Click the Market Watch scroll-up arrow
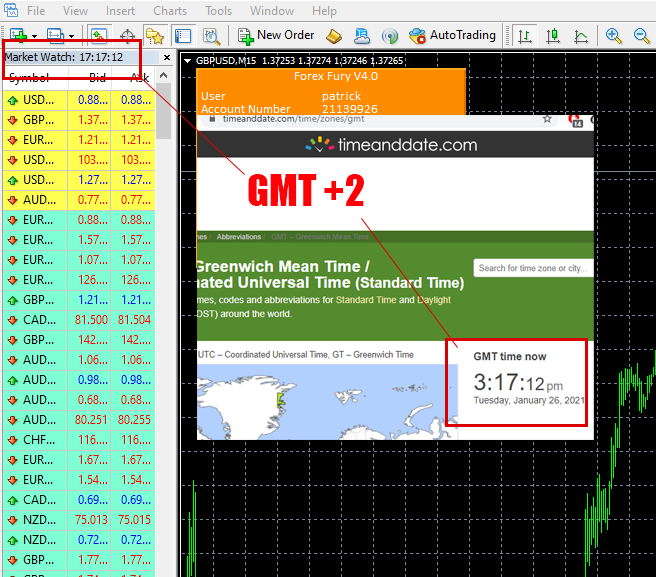The width and height of the screenshot is (656, 577). [164, 75]
